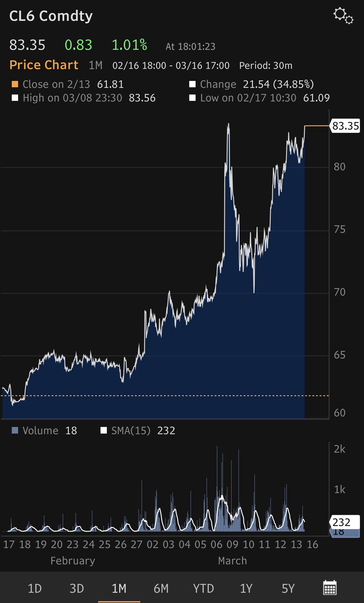Toggle the SMA(15) legend swatch
364x603 pixels.
coord(104,431)
